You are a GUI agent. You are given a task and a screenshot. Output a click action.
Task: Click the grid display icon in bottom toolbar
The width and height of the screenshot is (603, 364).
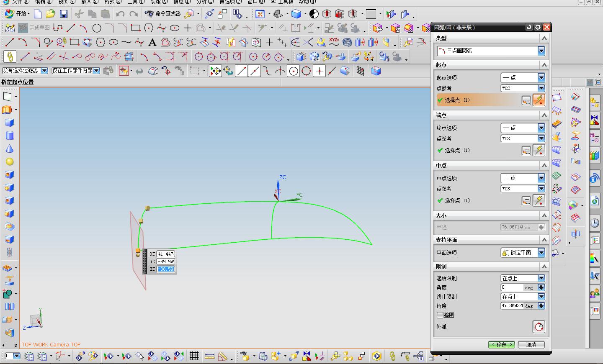(x=194, y=356)
